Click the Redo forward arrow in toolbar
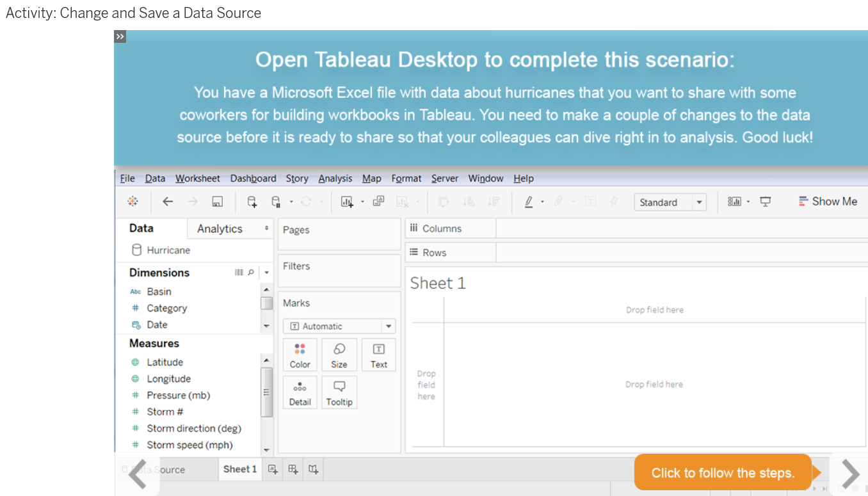Screen dimensions: 868x496 (x=193, y=202)
